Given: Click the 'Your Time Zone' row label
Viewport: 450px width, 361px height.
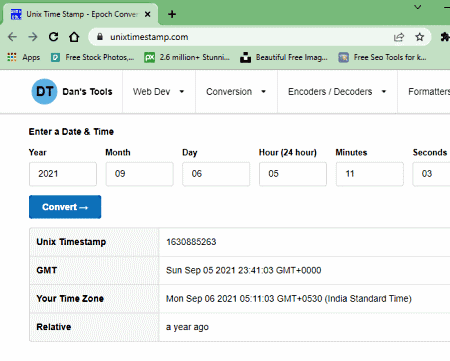Looking at the screenshot, I should [70, 299].
